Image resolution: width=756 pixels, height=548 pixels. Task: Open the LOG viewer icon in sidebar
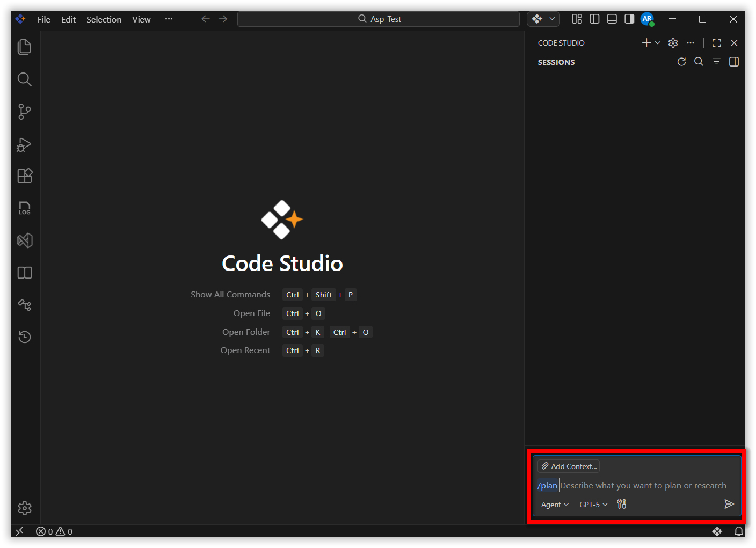click(25, 208)
